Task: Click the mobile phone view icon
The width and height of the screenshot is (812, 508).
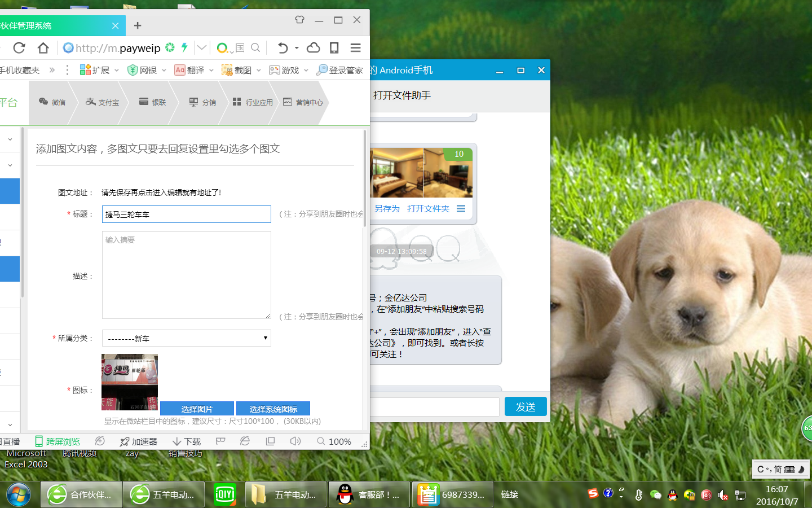Action: [334, 48]
